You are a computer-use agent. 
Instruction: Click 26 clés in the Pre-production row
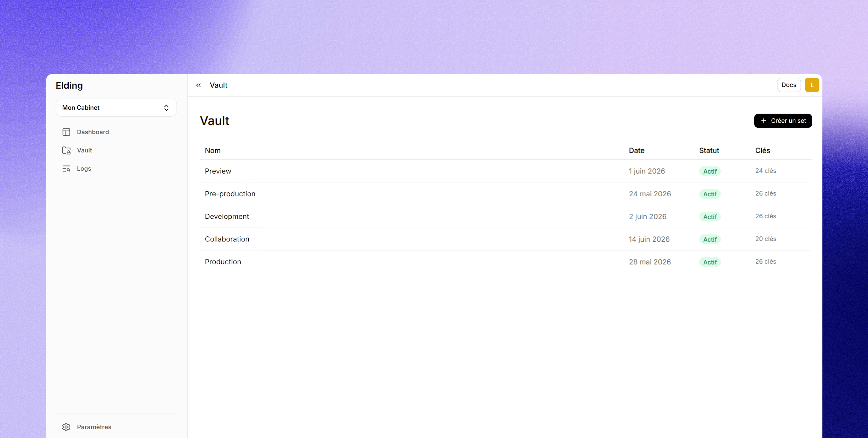click(x=766, y=193)
